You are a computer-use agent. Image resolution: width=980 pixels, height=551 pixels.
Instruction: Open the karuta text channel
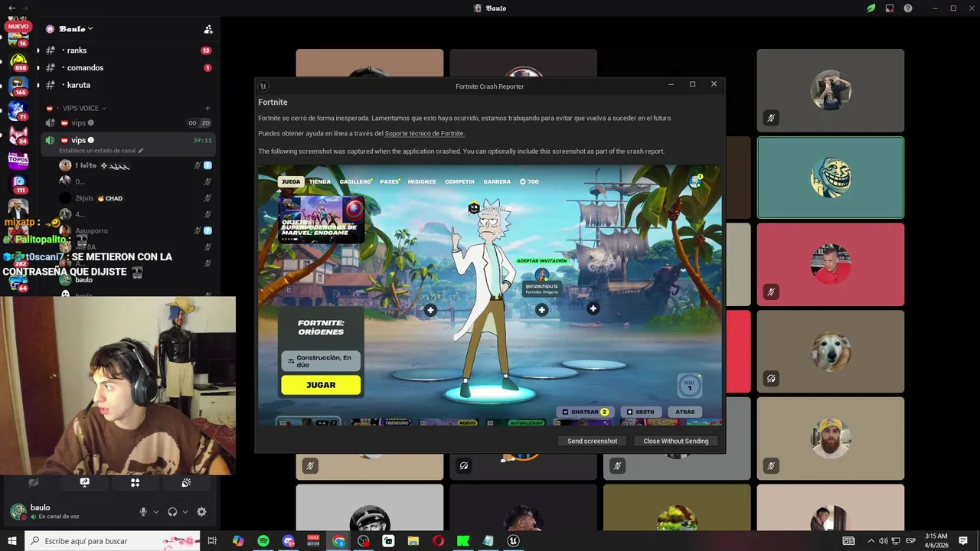(x=128, y=85)
